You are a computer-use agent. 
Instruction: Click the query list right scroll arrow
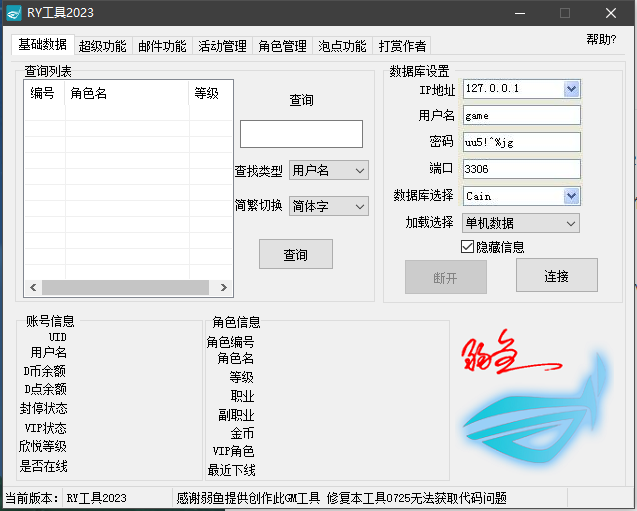click(223, 288)
